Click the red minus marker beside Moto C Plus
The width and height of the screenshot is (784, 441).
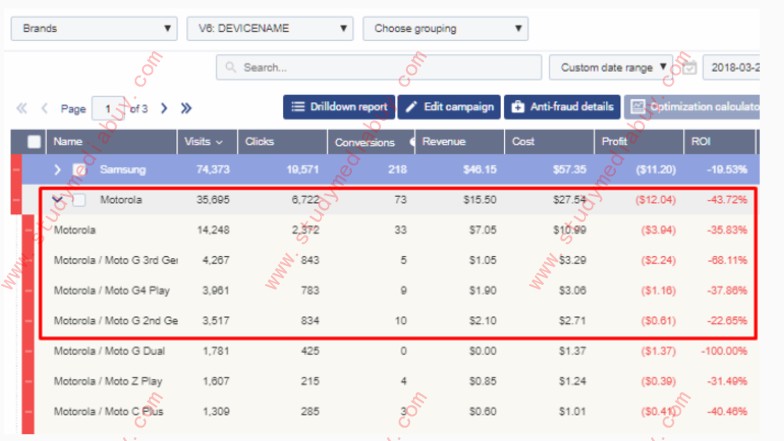click(28, 412)
